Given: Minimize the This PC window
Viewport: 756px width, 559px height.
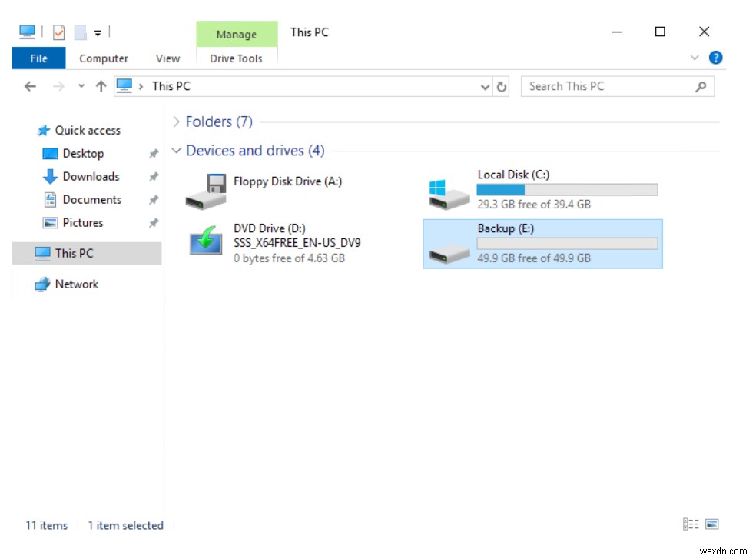Looking at the screenshot, I should 617,32.
